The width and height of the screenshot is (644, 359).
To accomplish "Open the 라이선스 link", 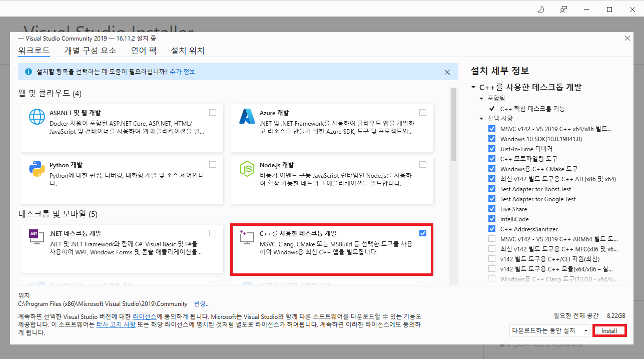I will [x=145, y=317].
